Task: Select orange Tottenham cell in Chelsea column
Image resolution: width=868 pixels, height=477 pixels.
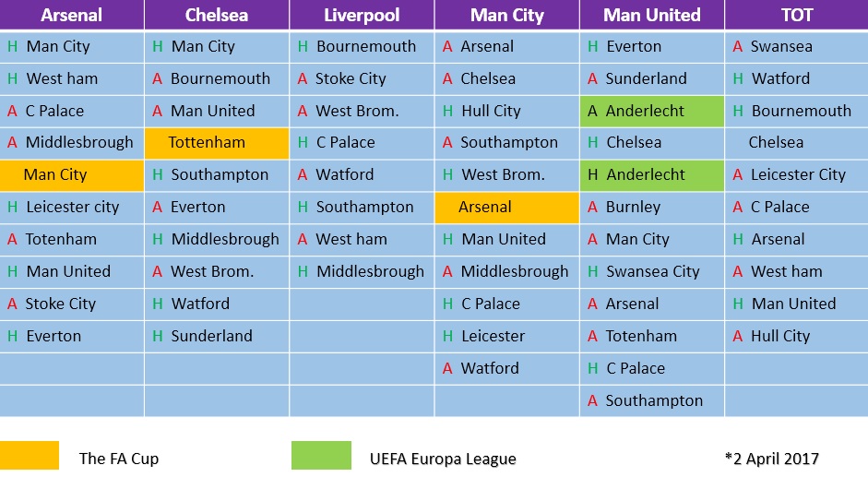Action: tap(217, 143)
